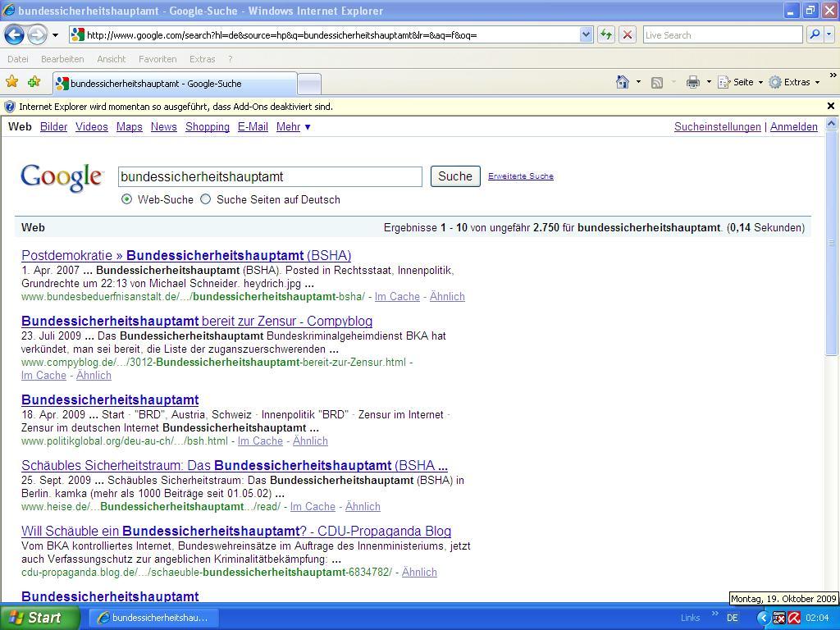The image size is (840, 630).
Task: Open the Seite toolbar menu
Action: [741, 82]
